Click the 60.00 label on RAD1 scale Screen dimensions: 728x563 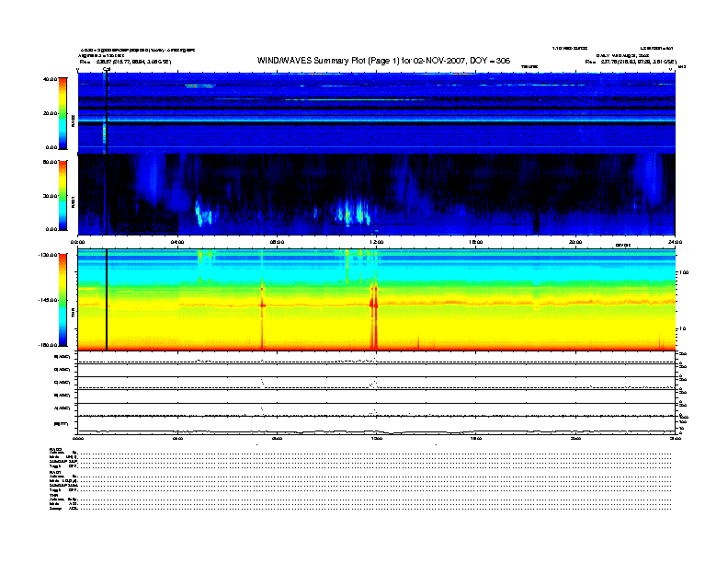click(x=50, y=162)
